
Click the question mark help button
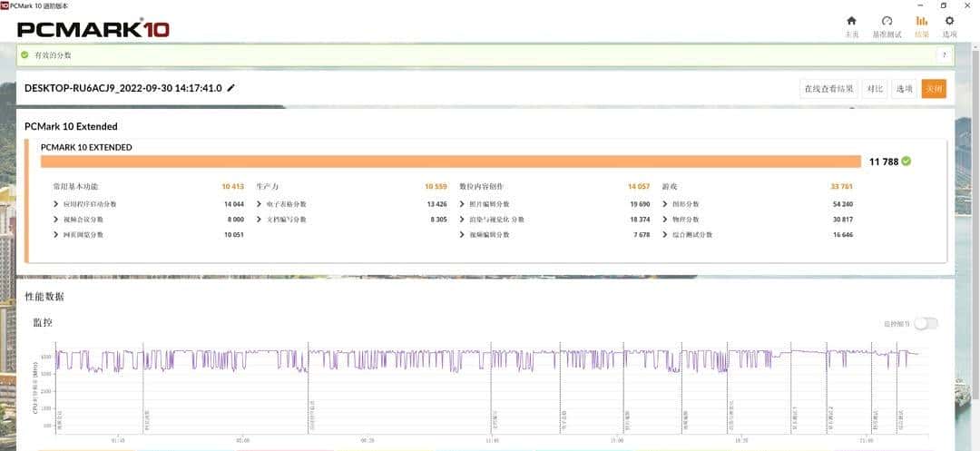(943, 55)
